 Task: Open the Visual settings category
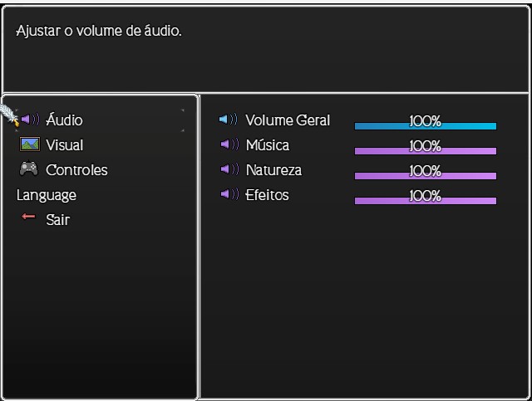click(65, 145)
